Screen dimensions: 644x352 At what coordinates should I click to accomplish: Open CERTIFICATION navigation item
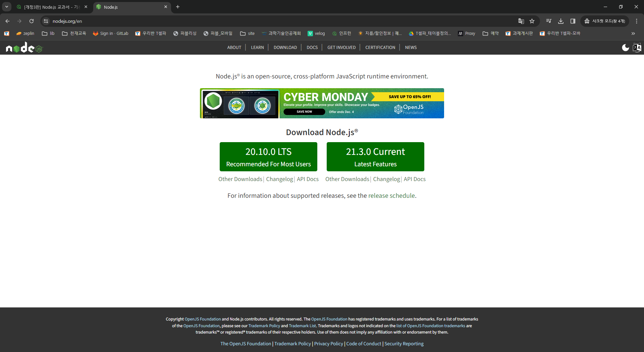coord(380,48)
